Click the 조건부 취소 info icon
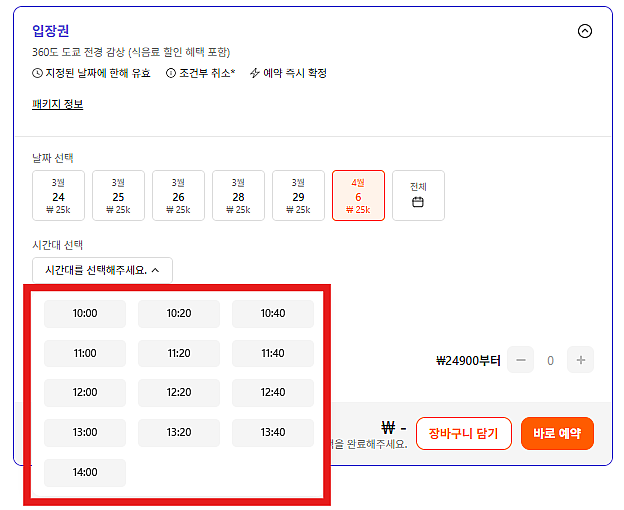The image size is (624, 510). 171,73
